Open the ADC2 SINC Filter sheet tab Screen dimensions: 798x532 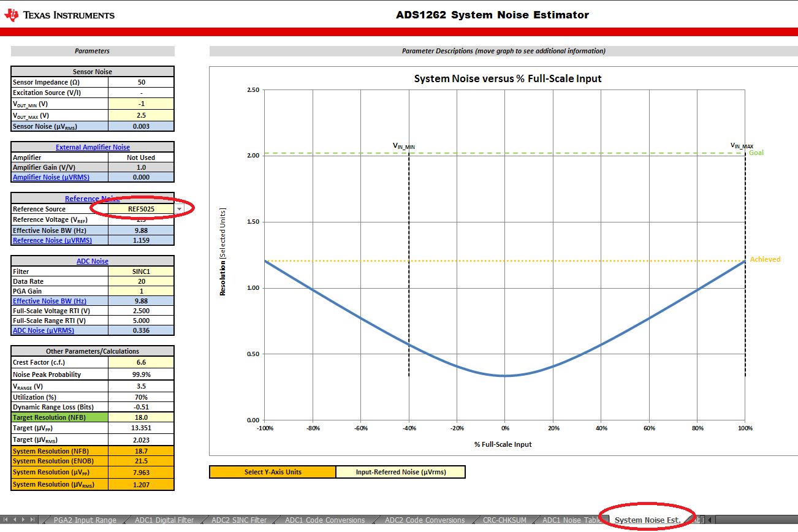pyautogui.click(x=239, y=520)
